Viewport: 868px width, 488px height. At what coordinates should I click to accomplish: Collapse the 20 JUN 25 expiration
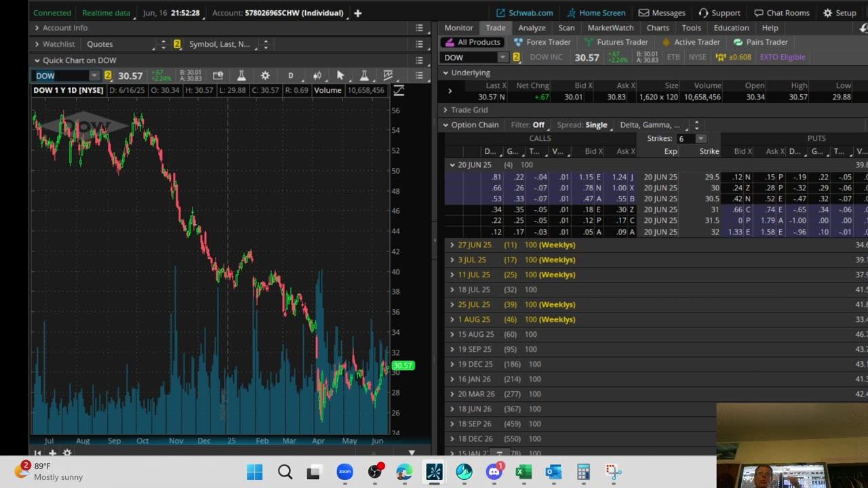click(x=452, y=165)
